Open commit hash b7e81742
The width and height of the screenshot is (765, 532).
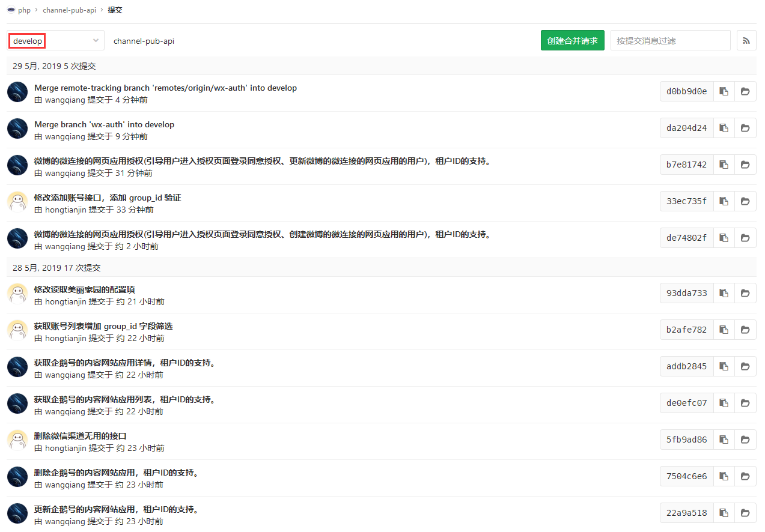(687, 165)
